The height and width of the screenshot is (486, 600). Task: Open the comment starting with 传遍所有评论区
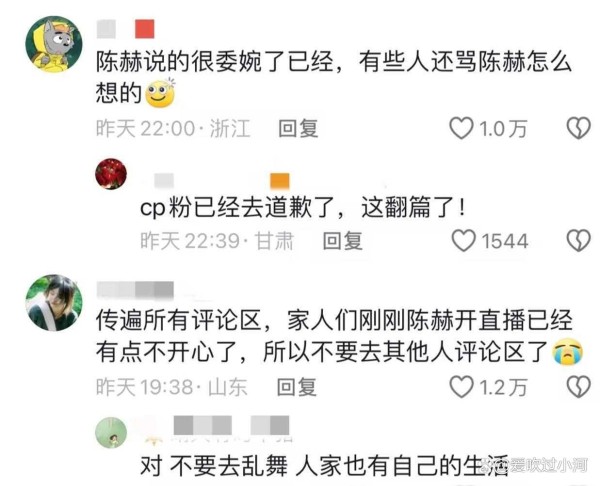339,337
